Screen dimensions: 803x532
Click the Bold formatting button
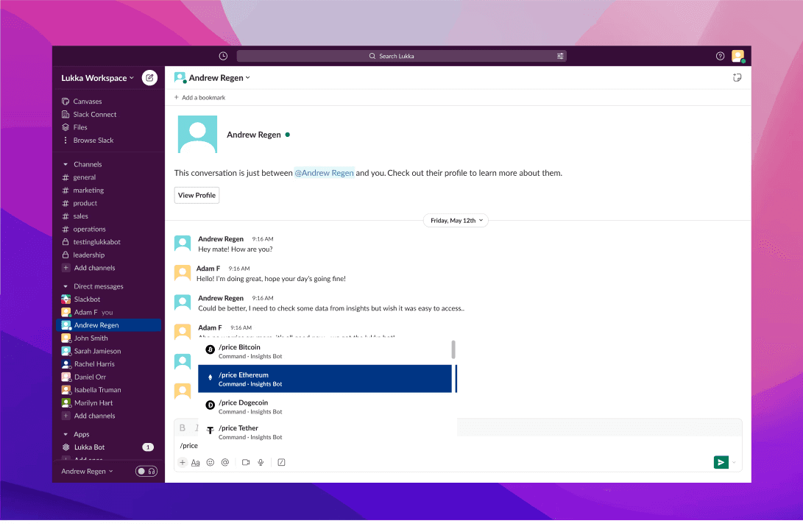[x=183, y=428]
